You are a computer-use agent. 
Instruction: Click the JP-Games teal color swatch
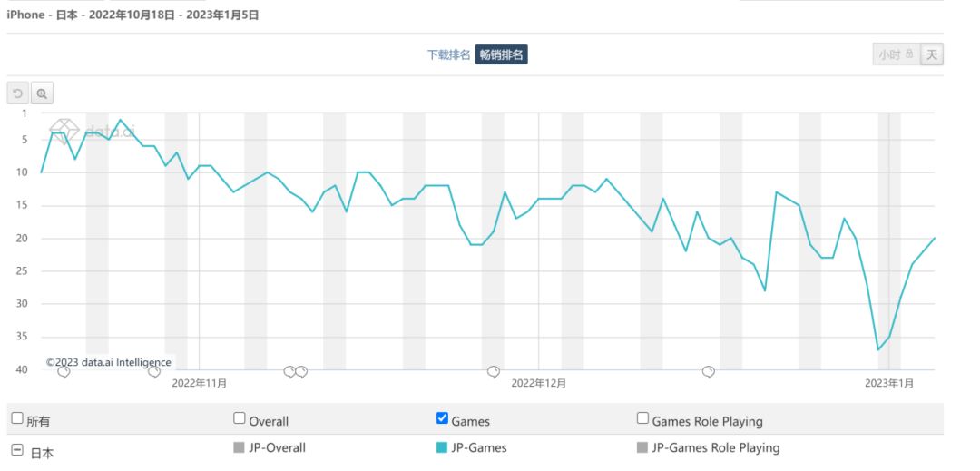(442, 447)
